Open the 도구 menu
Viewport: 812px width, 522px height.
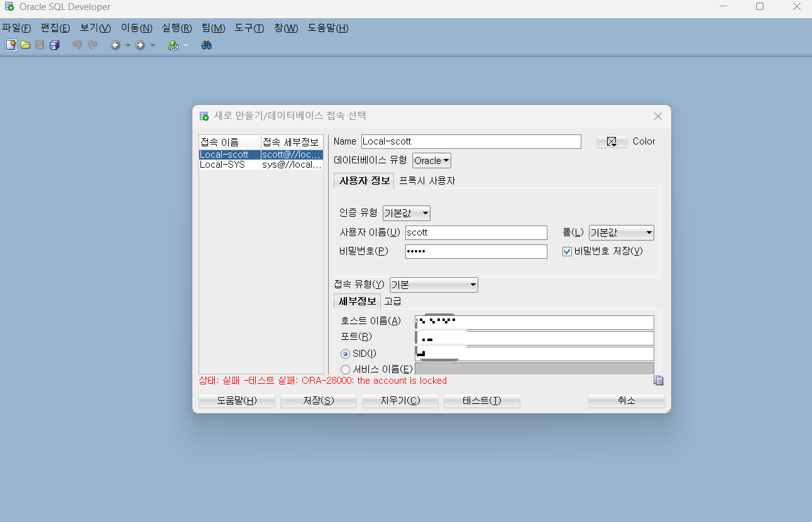[250, 28]
